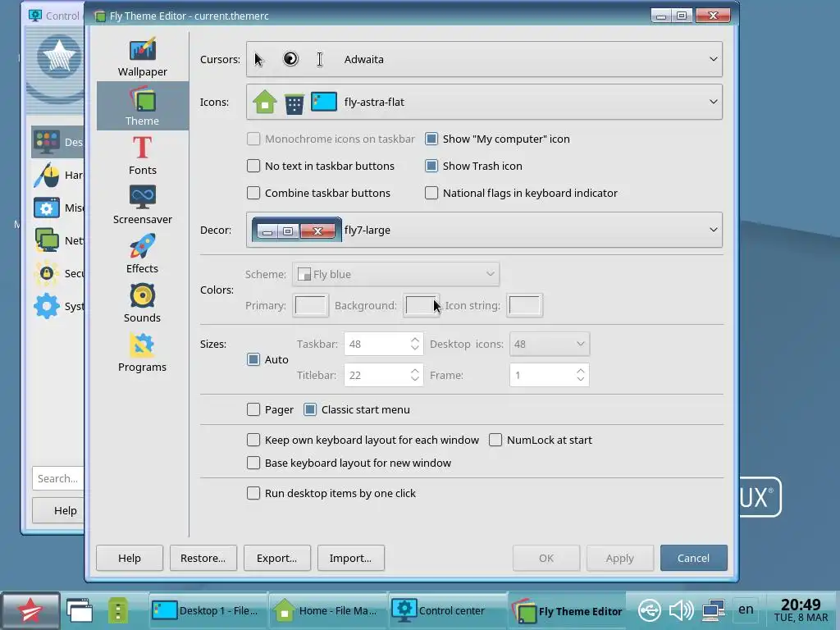Click the System gear icon in Control center
840x630 pixels.
pyautogui.click(x=47, y=307)
